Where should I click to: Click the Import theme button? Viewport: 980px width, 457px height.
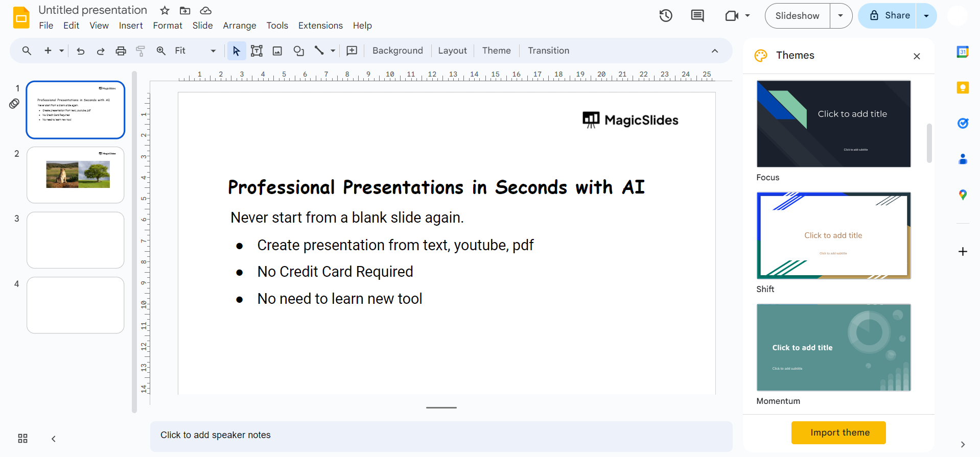pos(838,432)
